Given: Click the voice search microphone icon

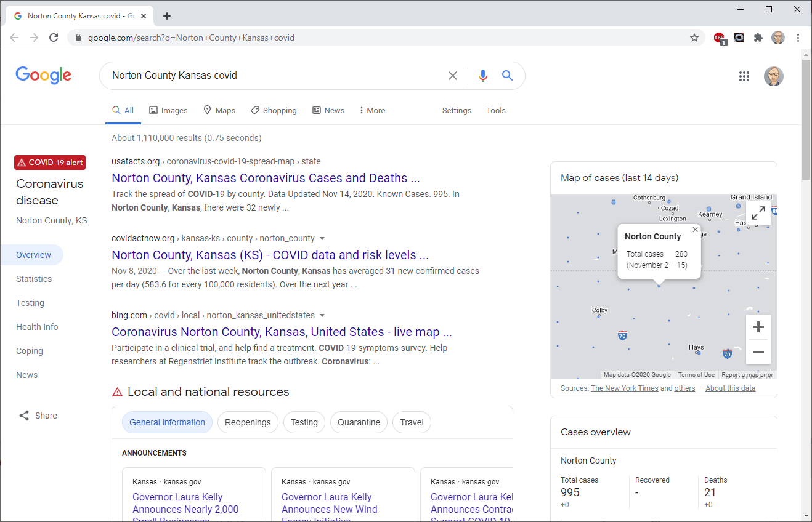Looking at the screenshot, I should click(x=483, y=76).
